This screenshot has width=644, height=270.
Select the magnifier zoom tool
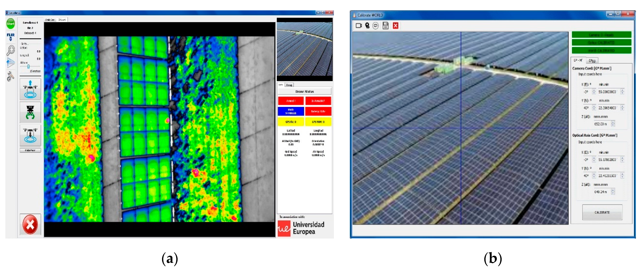click(11, 50)
